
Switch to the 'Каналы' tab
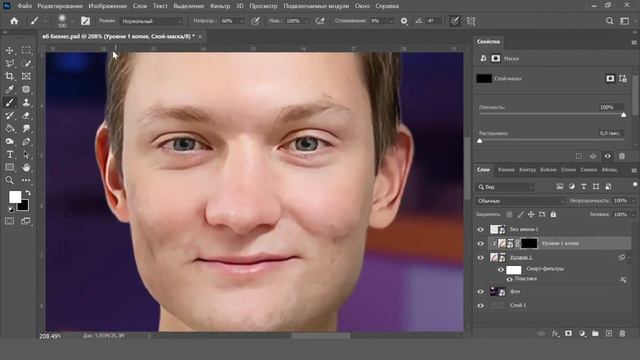(506, 170)
